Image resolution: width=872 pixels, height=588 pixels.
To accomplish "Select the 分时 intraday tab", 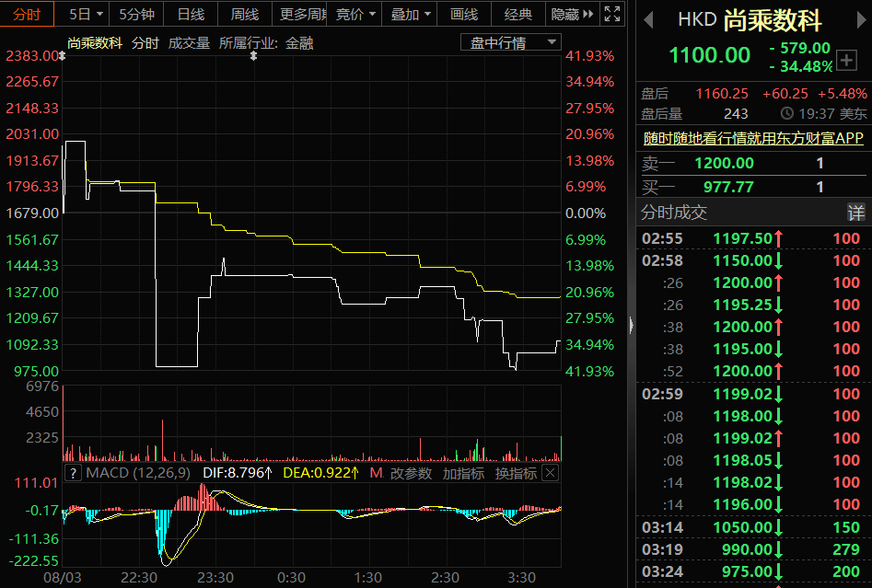I will point(27,14).
